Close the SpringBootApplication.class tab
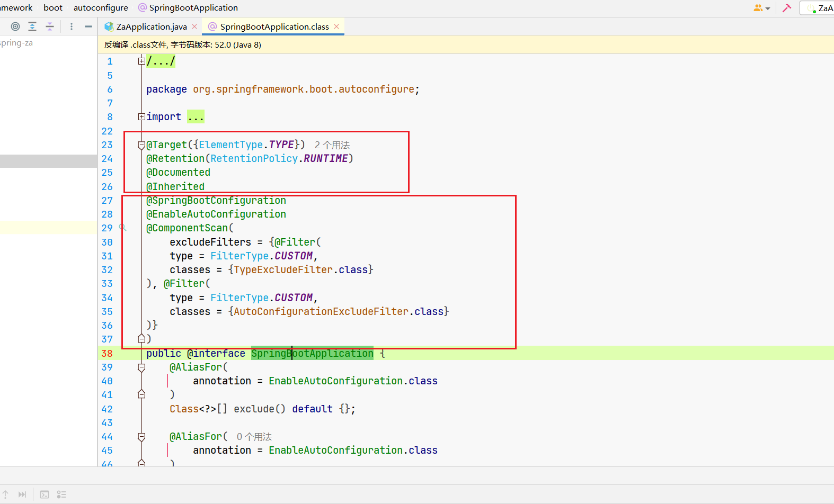The image size is (834, 504). [336, 26]
